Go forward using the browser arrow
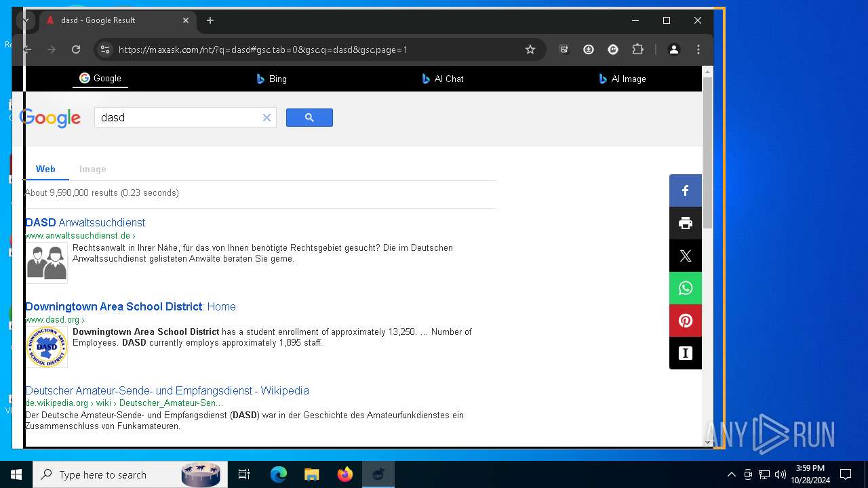Image resolution: width=868 pixels, height=488 pixels. (52, 49)
